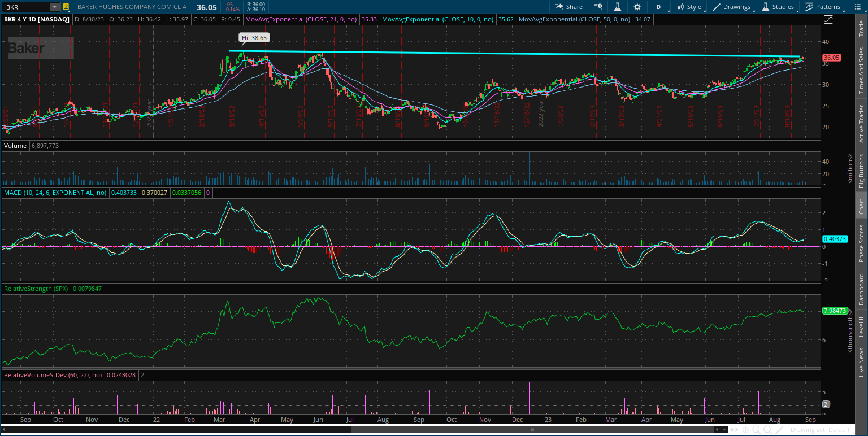Click the 34.07 EMA 50 value
This screenshot has height=436, width=868.
643,19
